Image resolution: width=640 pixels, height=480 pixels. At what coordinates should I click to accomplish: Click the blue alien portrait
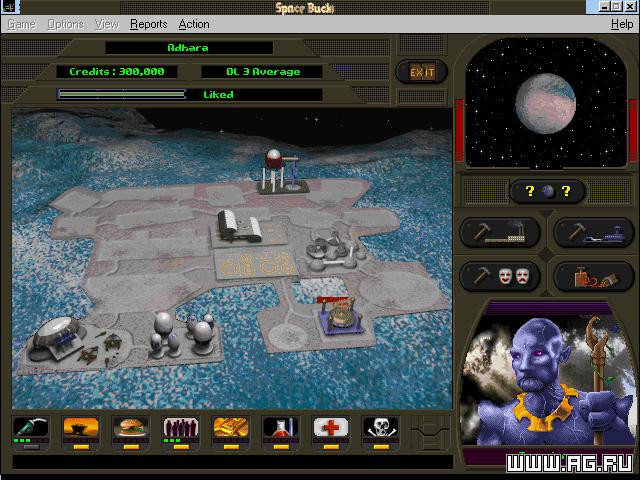(547, 378)
